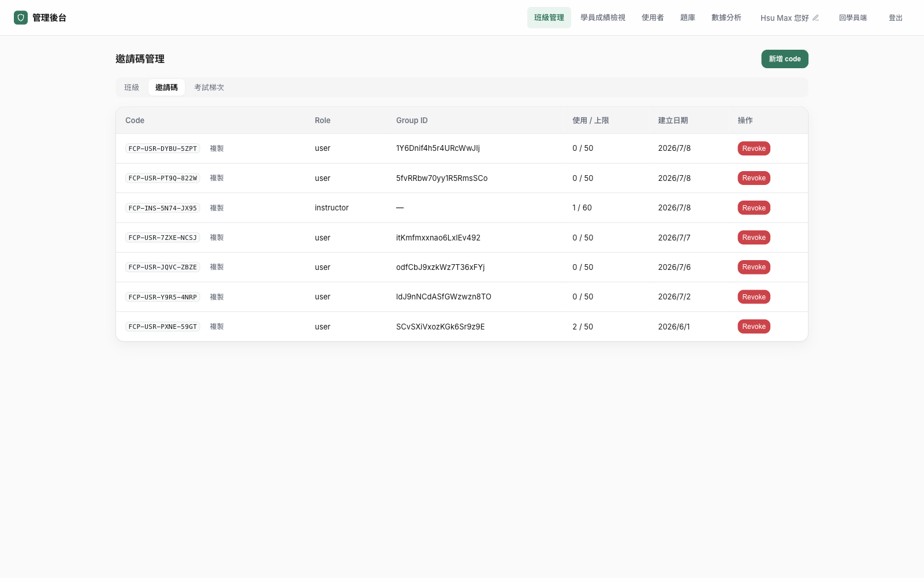
Task: Copy code FCP-USR-Y9R5-4NRP via 複製
Action: [217, 297]
